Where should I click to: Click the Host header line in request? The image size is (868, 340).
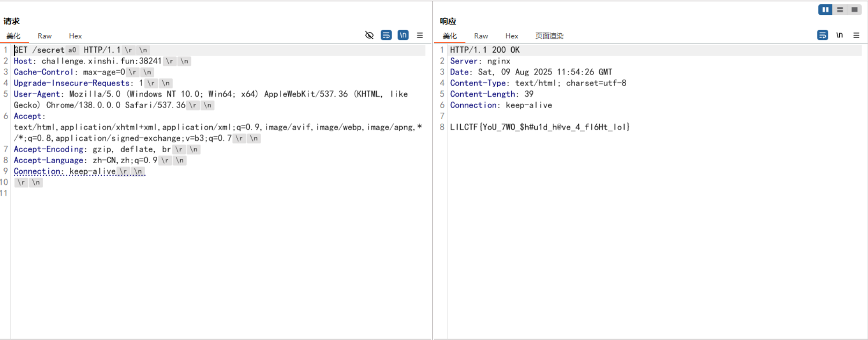click(x=87, y=61)
